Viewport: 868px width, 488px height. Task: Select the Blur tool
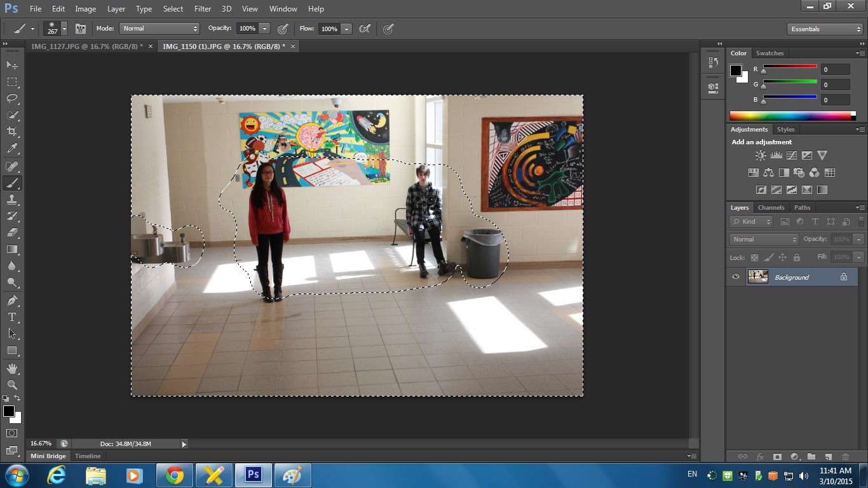[x=12, y=266]
